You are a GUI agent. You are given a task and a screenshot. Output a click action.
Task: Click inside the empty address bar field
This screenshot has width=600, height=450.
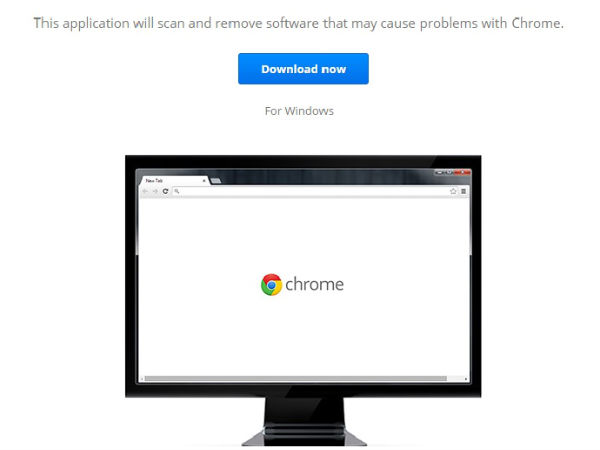pyautogui.click(x=314, y=191)
